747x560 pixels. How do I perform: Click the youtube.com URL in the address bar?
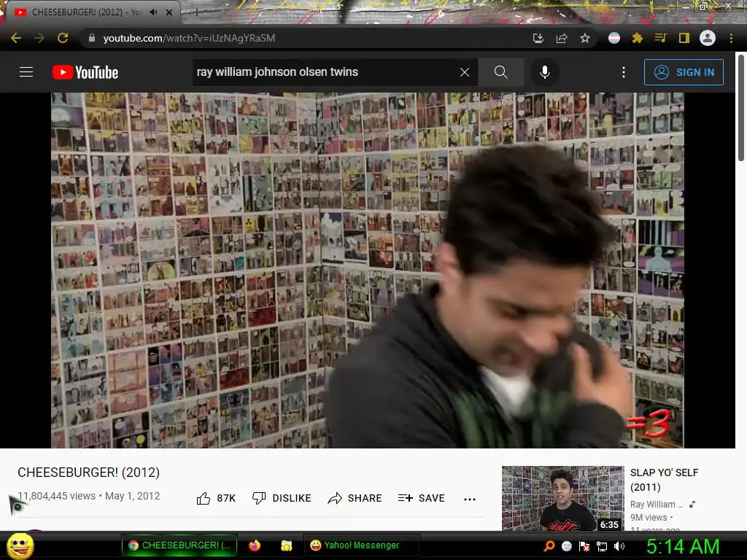189,38
